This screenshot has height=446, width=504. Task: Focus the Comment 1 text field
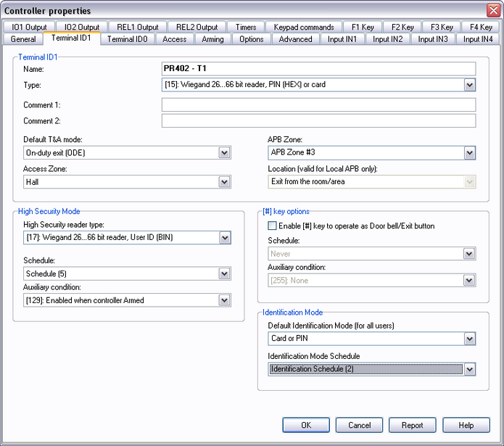(x=318, y=105)
